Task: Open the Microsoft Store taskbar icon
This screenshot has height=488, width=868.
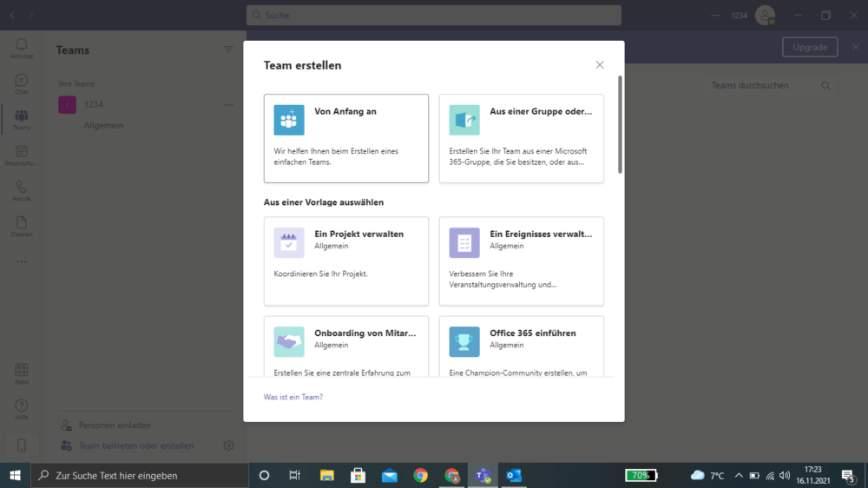Action: click(x=358, y=475)
